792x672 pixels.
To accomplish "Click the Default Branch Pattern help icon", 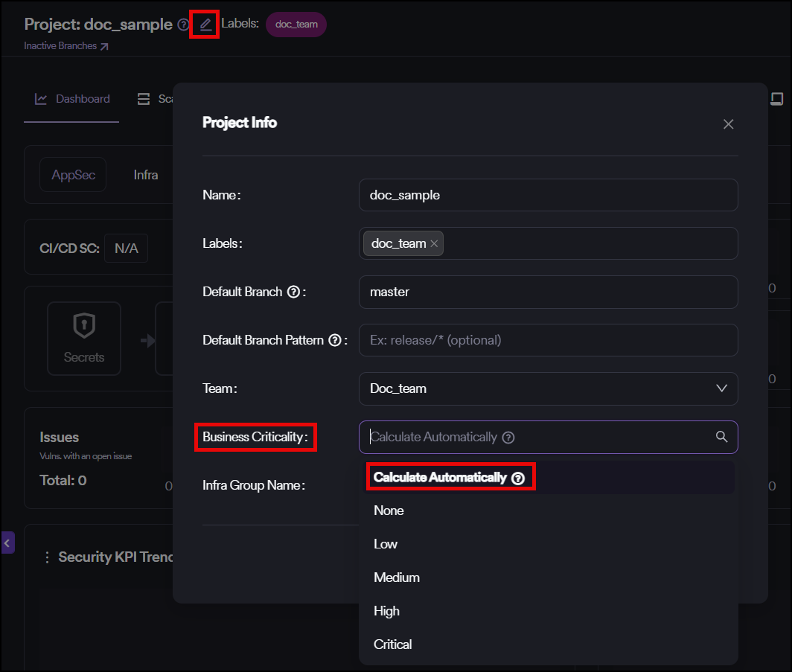I will click(335, 340).
